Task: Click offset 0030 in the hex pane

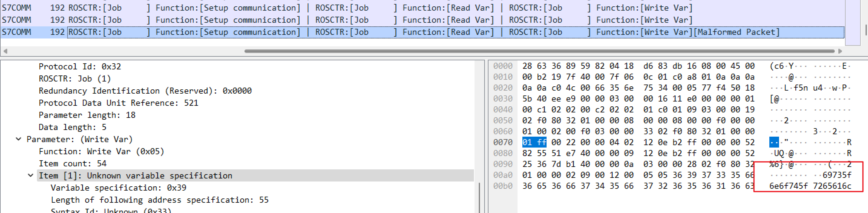Action: [503, 98]
